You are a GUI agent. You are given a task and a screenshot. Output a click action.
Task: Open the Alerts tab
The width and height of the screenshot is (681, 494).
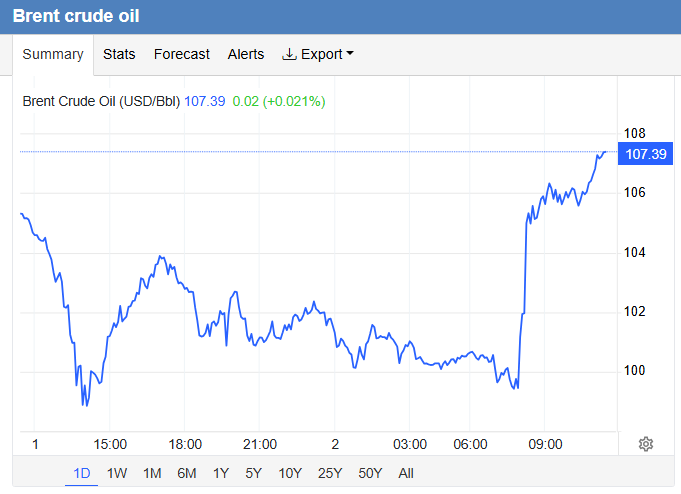[x=246, y=54]
